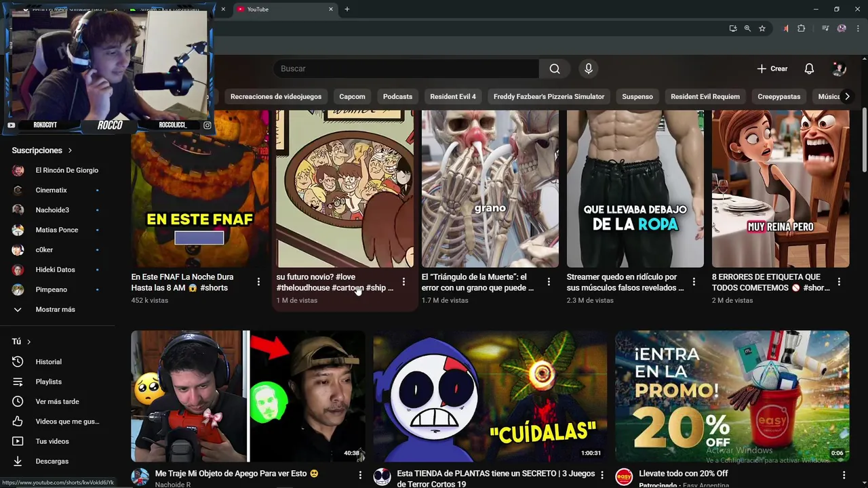Select the Resident Evil Requiem chip
This screenshot has height=488, width=868.
click(x=705, y=96)
